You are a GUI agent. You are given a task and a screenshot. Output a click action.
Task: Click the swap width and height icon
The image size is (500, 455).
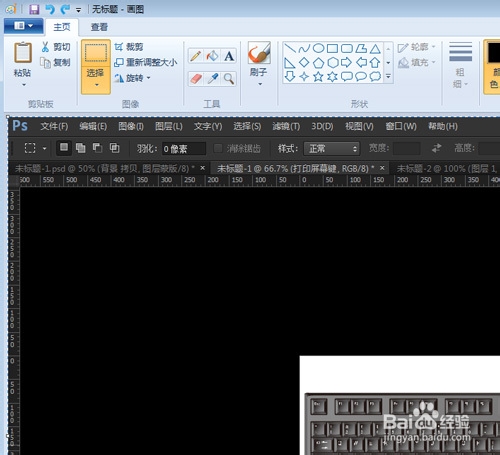click(x=437, y=148)
